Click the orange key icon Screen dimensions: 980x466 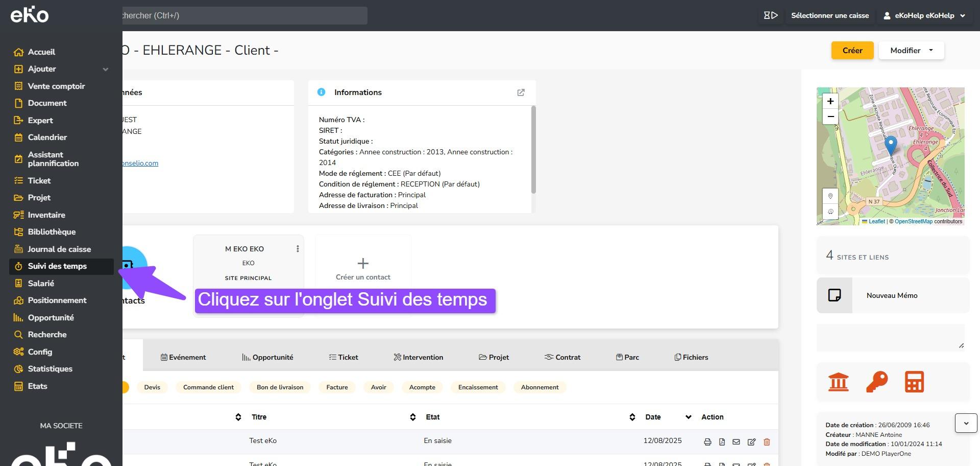pyautogui.click(x=876, y=382)
